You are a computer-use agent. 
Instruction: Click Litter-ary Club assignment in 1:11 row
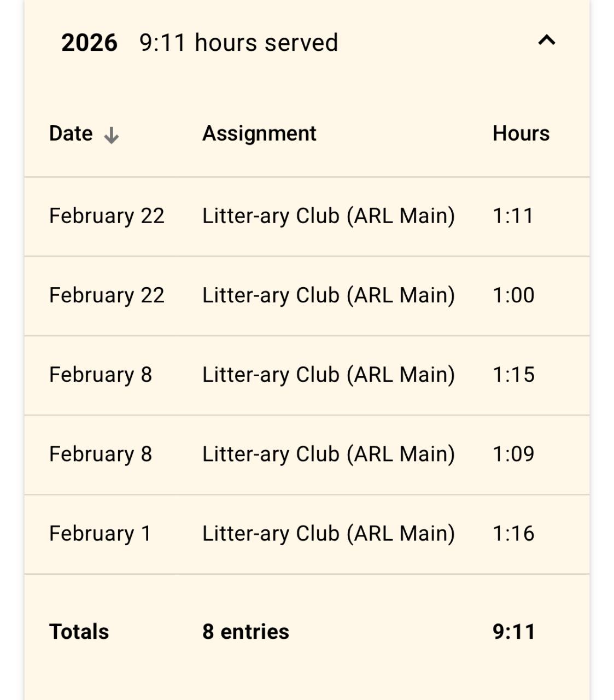click(329, 216)
